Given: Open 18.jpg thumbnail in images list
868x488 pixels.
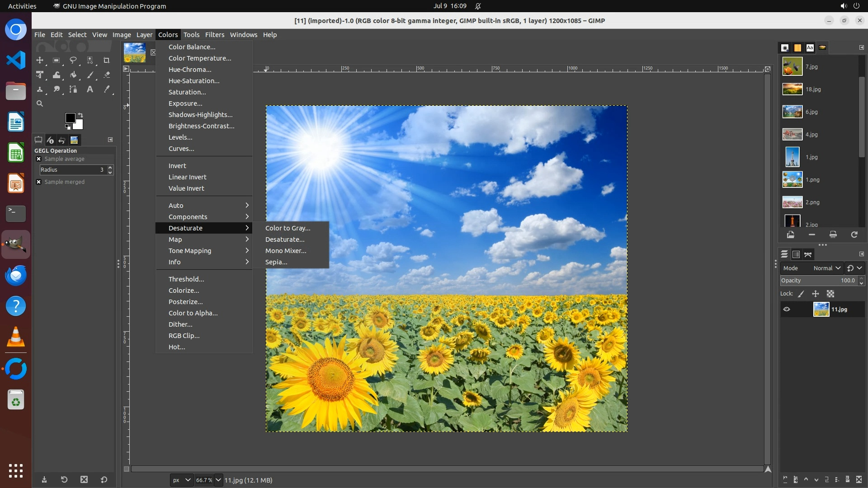Looking at the screenshot, I should pyautogui.click(x=793, y=89).
